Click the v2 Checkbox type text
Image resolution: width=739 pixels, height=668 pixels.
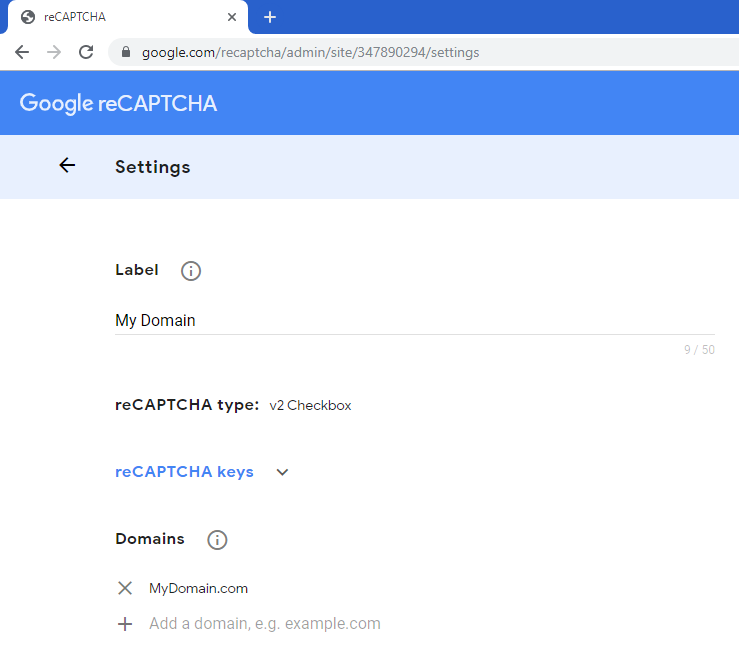coord(310,406)
